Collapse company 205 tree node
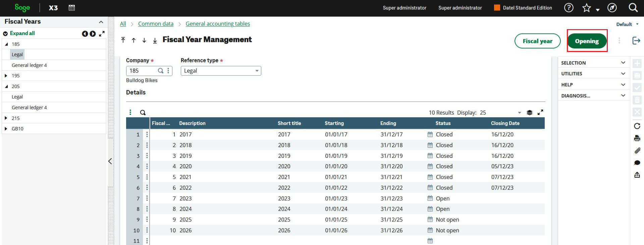 click(x=6, y=86)
